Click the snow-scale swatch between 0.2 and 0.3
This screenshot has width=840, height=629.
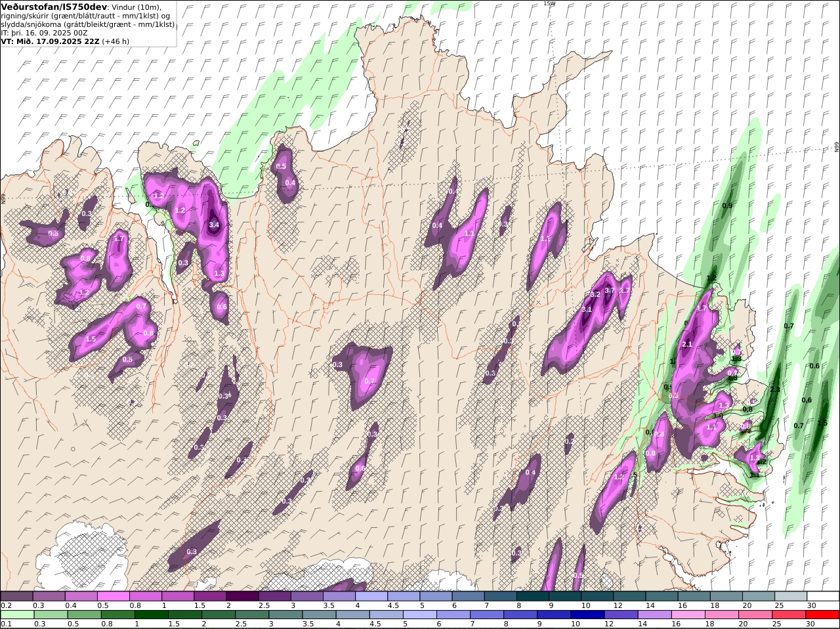tap(16, 596)
